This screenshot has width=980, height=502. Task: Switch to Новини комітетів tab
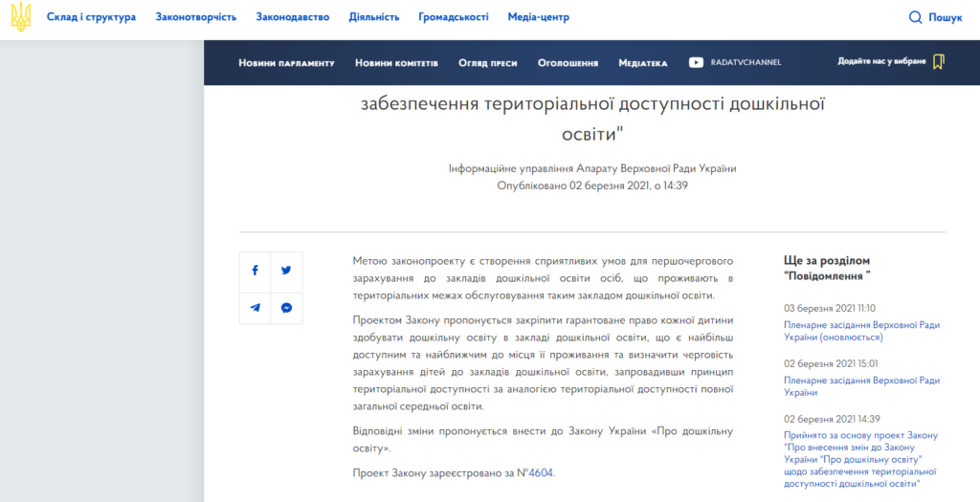pyautogui.click(x=396, y=63)
